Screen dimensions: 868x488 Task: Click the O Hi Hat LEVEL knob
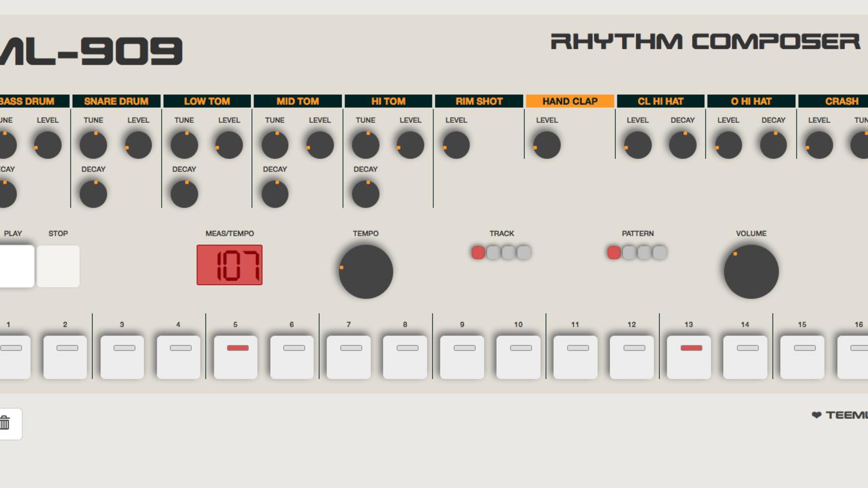point(728,145)
